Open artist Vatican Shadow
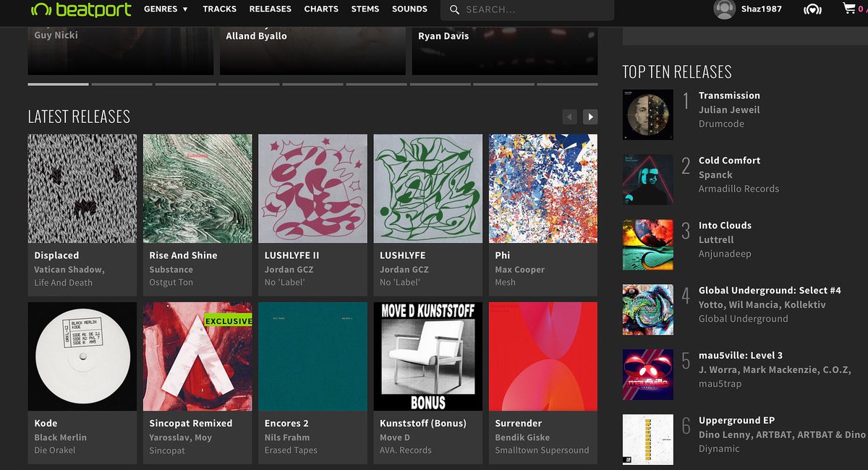 coord(68,269)
